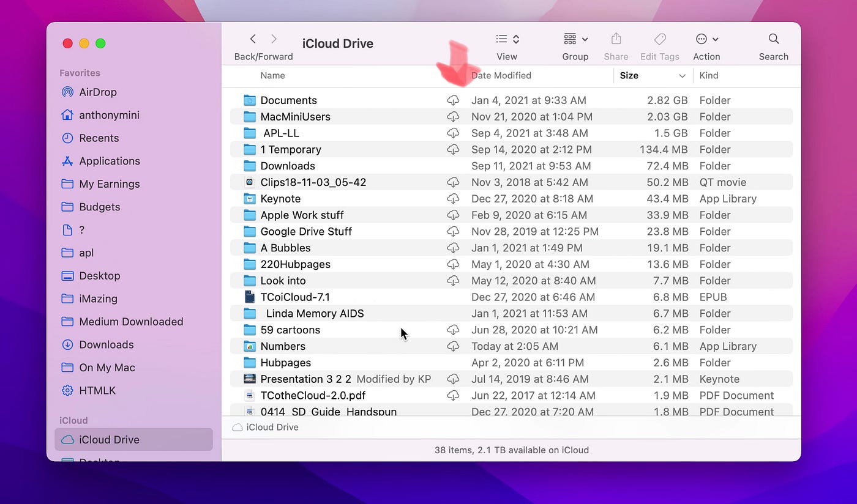
Task: Click the Share toolbar icon
Action: (616, 39)
